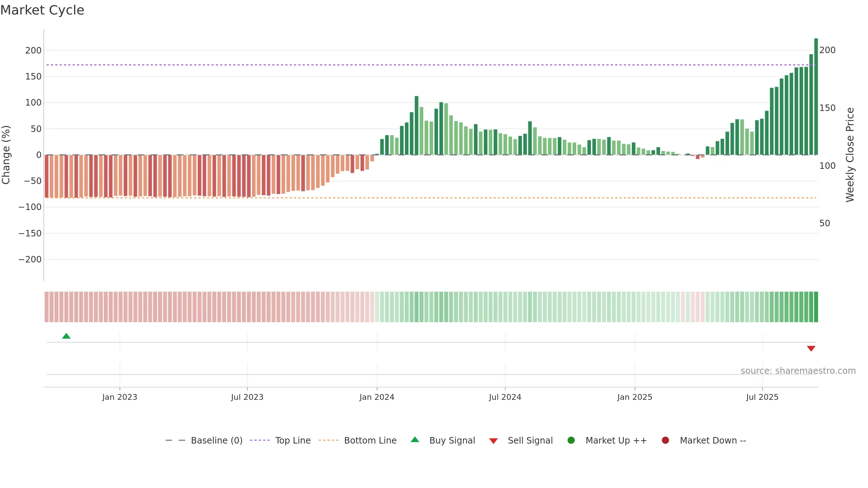Click the tallest green bar at the chart's right end
The image size is (868, 488).
816,97
